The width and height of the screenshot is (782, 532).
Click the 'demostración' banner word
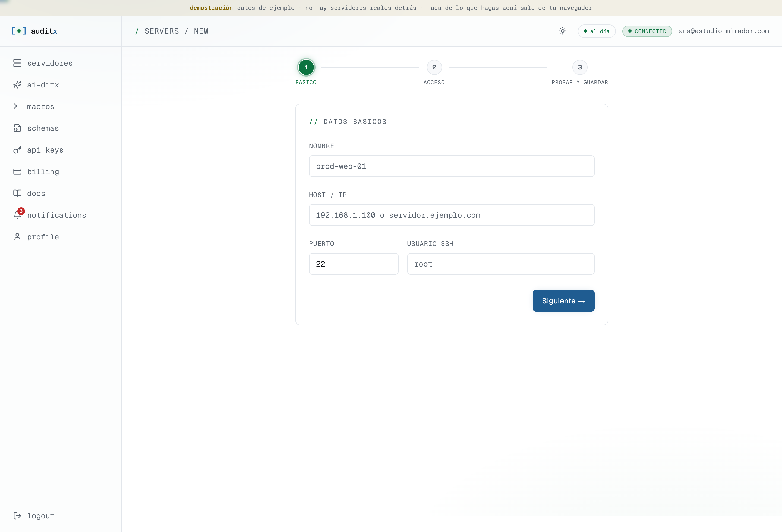[211, 8]
